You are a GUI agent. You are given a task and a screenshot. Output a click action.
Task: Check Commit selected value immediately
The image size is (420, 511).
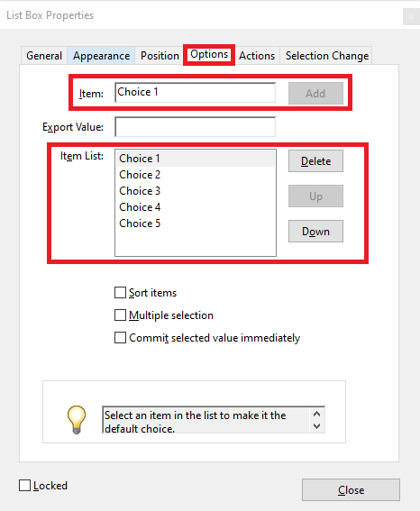[x=120, y=338]
